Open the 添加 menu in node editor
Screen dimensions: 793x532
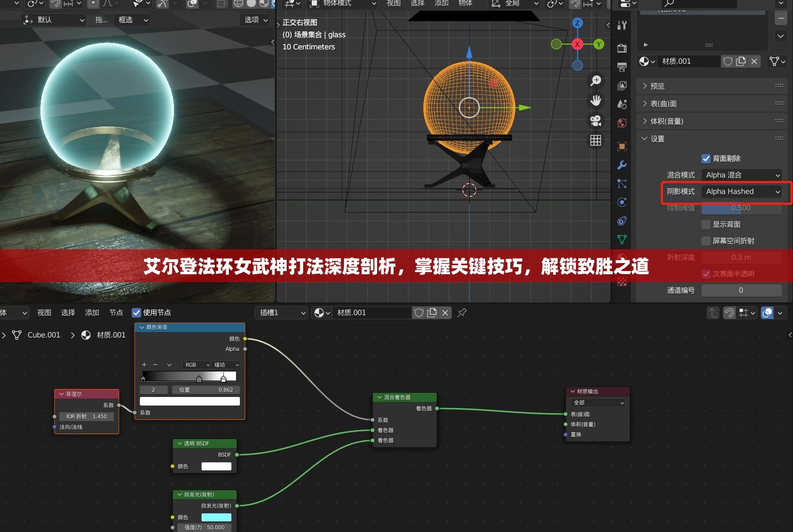click(x=92, y=313)
